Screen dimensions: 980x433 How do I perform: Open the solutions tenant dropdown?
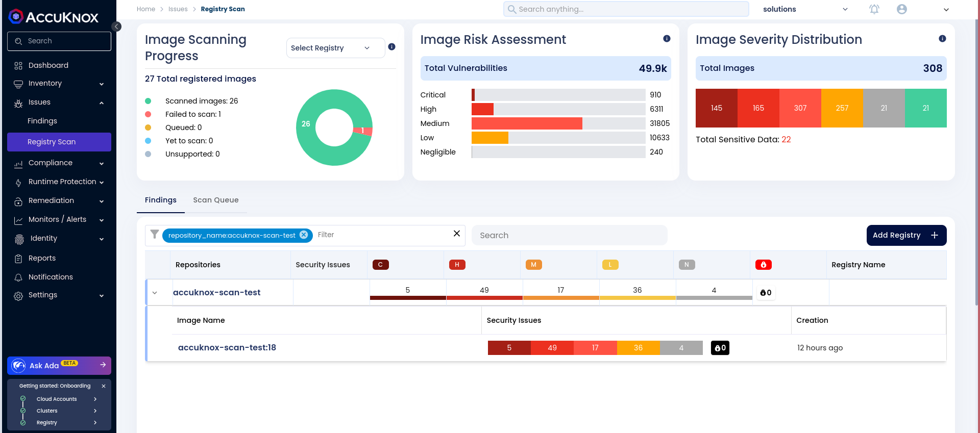coord(805,9)
